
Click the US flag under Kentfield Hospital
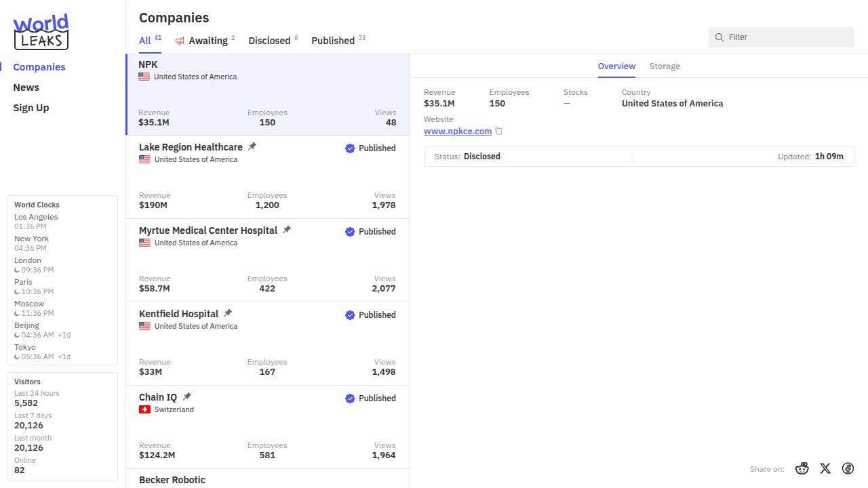coord(144,327)
